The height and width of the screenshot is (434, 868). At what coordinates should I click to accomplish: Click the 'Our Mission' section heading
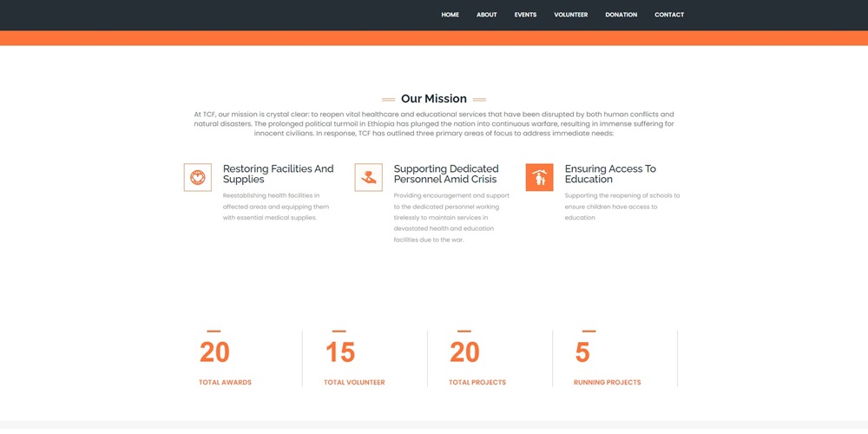point(434,99)
